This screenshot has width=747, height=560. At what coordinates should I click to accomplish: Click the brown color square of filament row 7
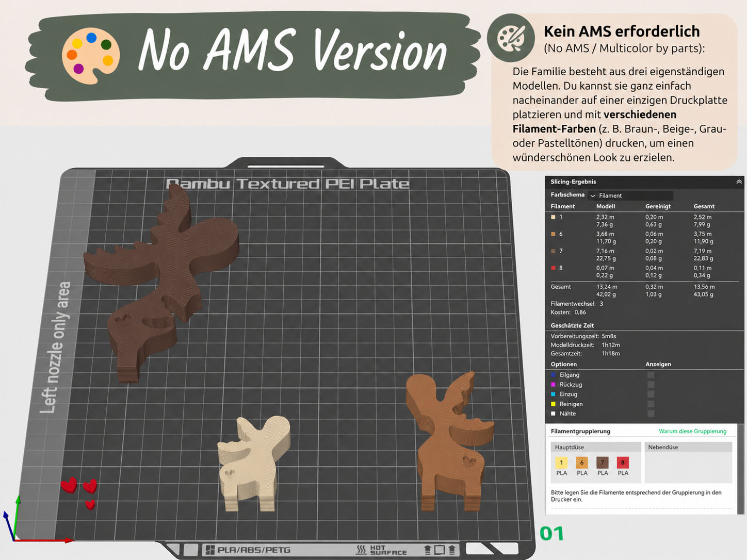[554, 251]
